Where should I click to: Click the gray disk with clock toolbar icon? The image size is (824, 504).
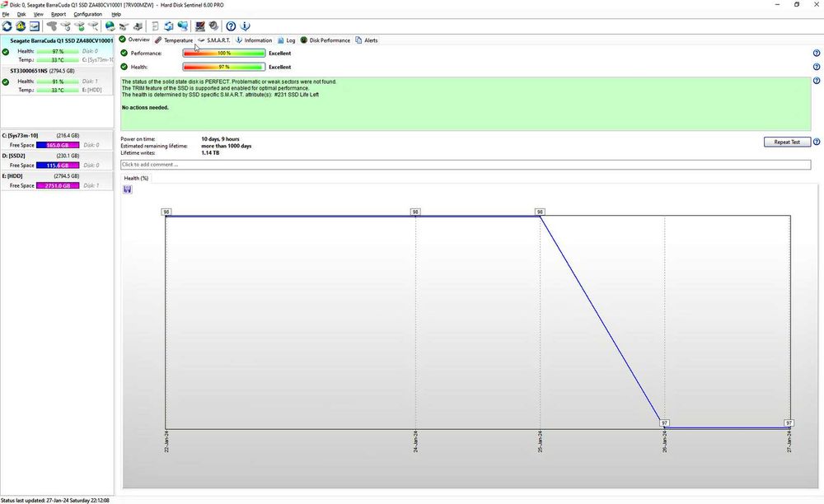[65, 26]
